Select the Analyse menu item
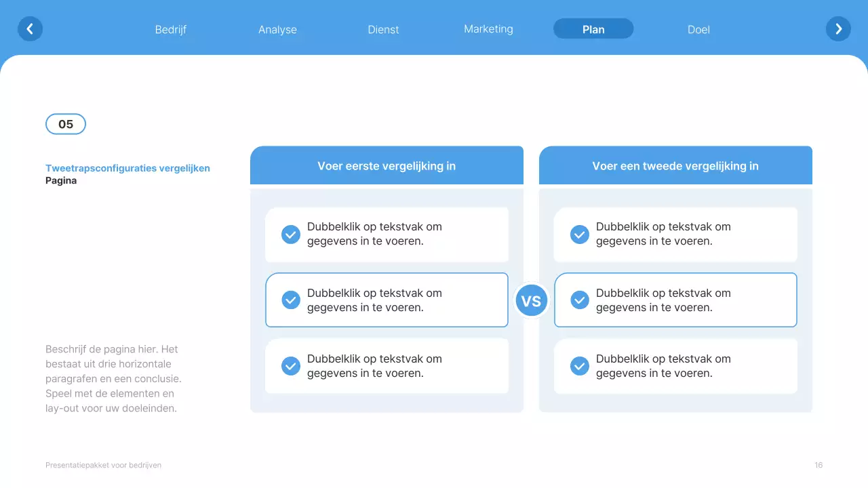Viewport: 868px width, 488px height. click(277, 29)
